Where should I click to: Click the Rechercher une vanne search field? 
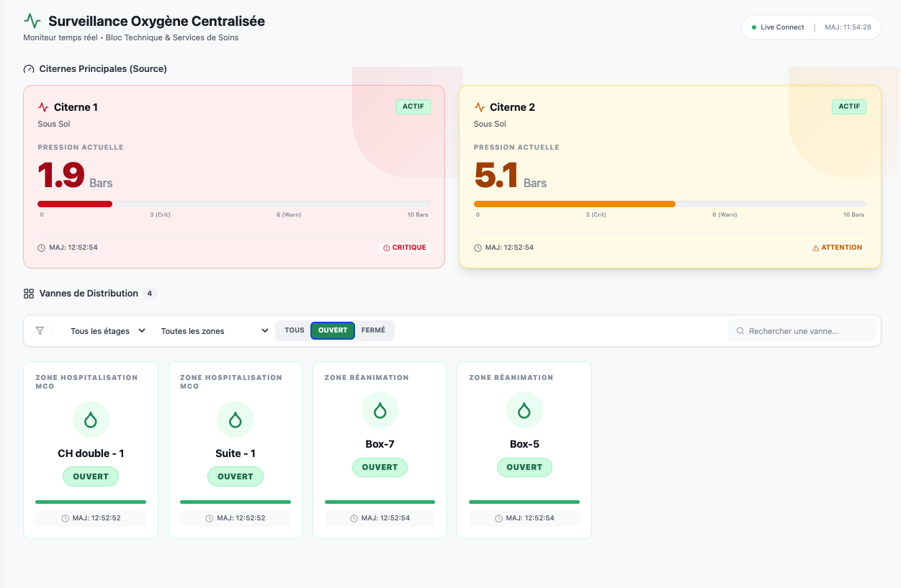802,331
